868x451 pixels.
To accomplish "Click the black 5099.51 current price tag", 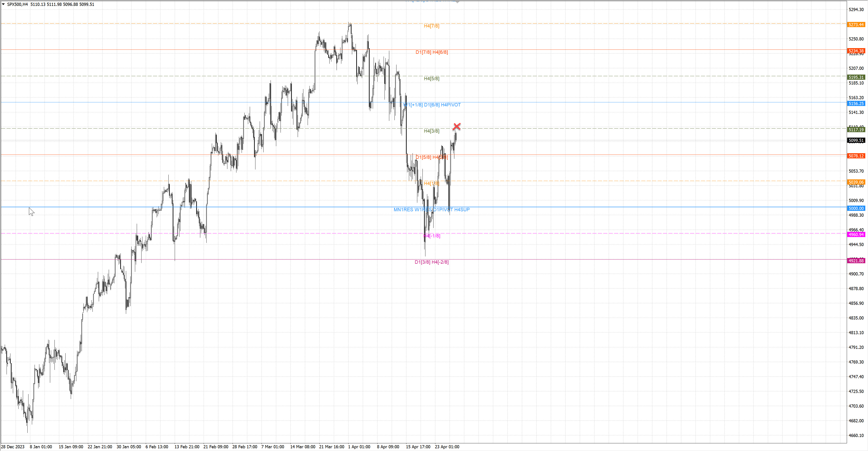I will pos(856,141).
